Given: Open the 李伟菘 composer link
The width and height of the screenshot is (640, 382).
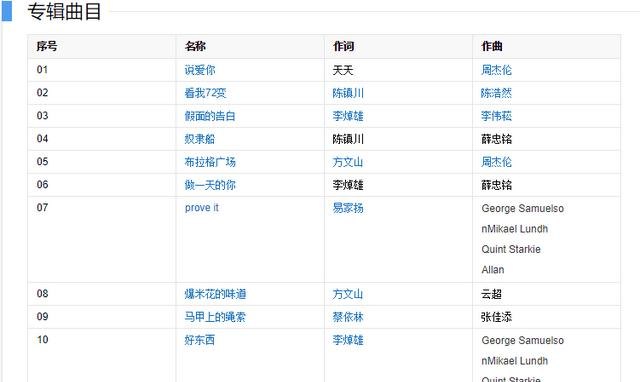Looking at the screenshot, I should coord(496,116).
